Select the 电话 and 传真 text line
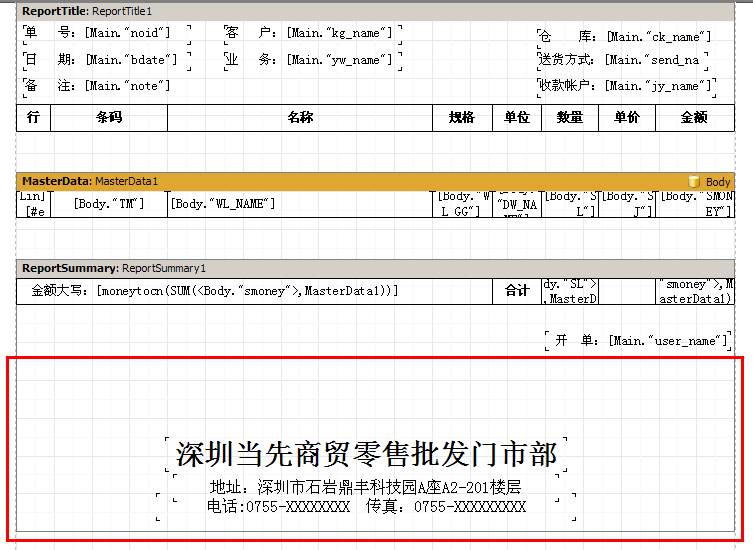Image resolution: width=753 pixels, height=550 pixels. [x=366, y=507]
